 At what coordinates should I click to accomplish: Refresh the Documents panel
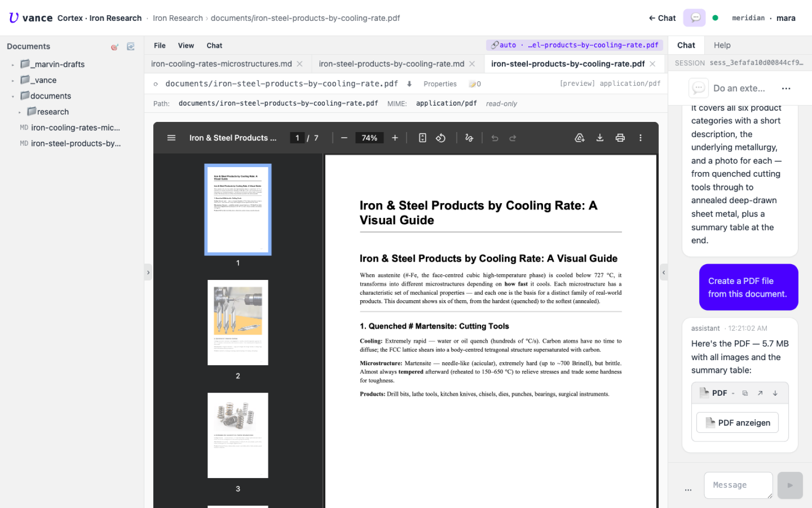(130, 46)
